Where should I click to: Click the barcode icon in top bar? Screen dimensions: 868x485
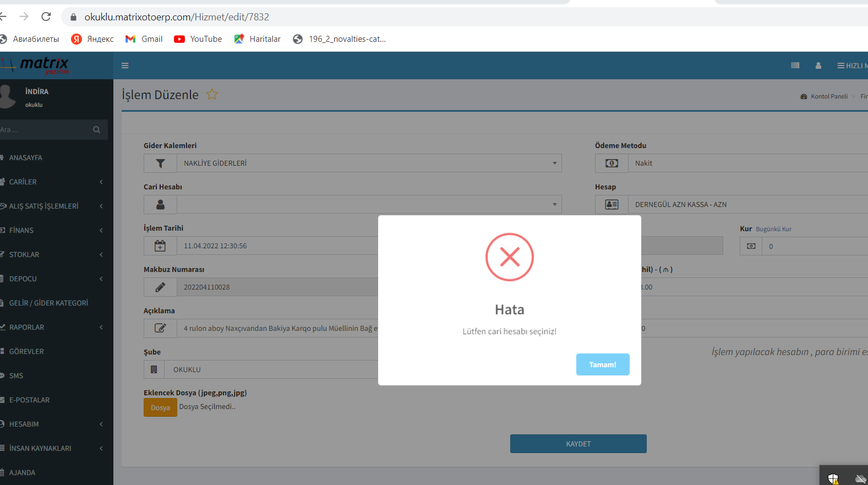(795, 66)
